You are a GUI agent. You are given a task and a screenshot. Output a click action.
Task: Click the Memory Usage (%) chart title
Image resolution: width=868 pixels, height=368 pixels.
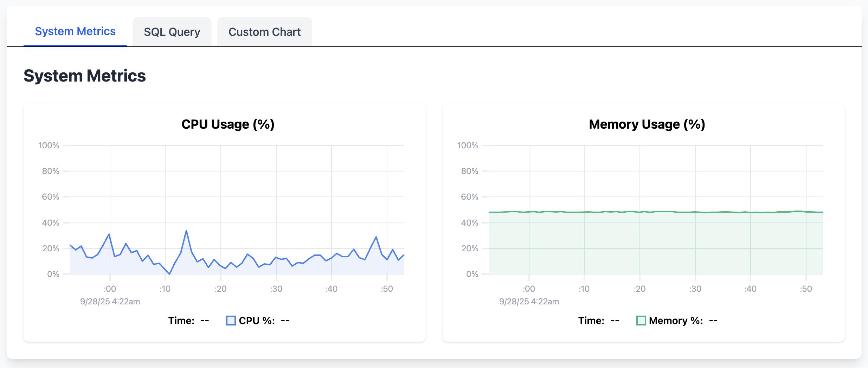(x=647, y=124)
